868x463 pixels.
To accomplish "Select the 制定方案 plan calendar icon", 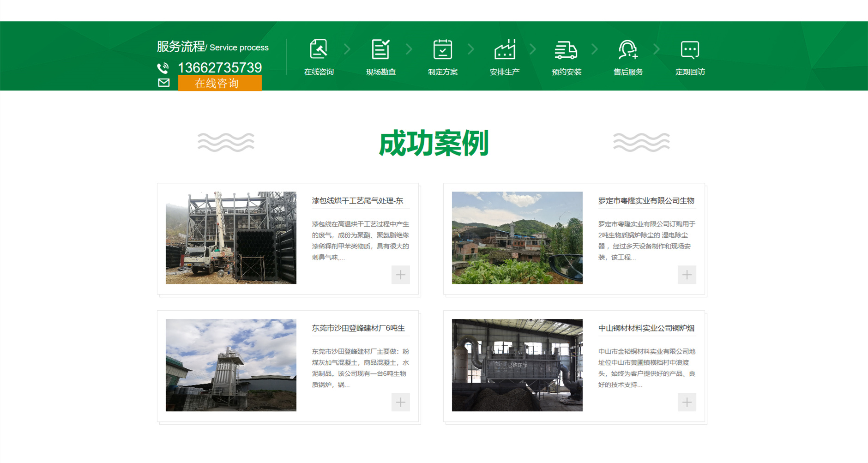I will (x=442, y=49).
